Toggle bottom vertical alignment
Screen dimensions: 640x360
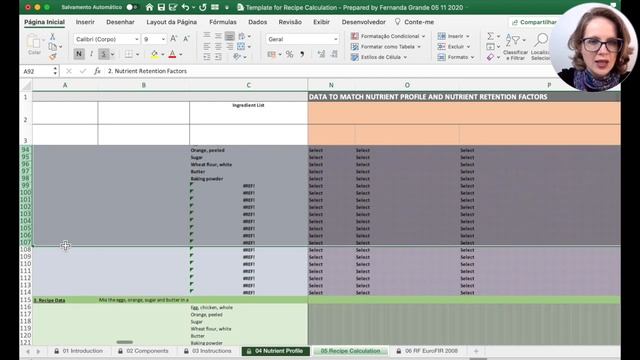(230, 36)
